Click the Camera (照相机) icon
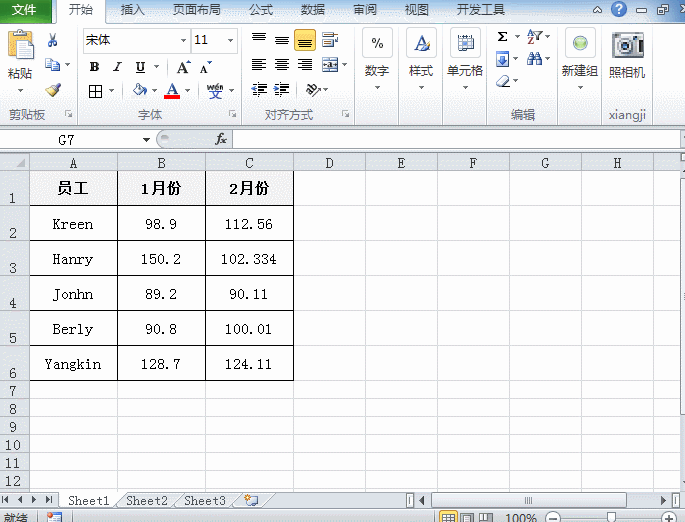 click(627, 45)
